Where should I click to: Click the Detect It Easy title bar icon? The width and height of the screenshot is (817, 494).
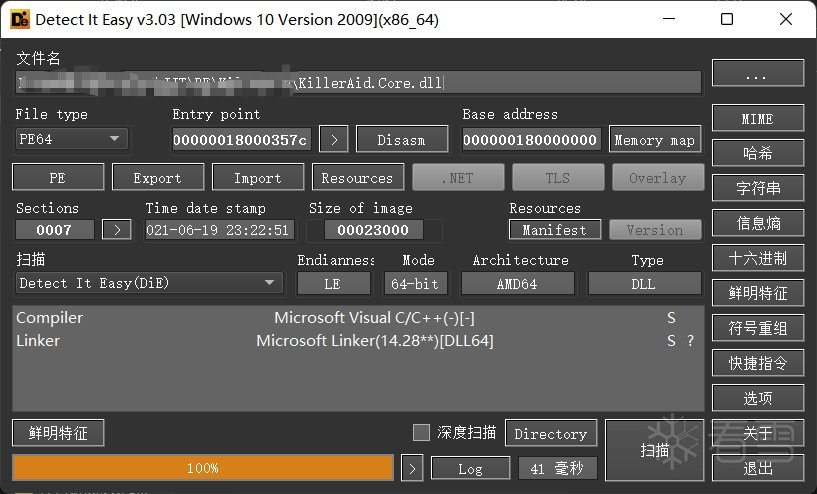[20, 20]
